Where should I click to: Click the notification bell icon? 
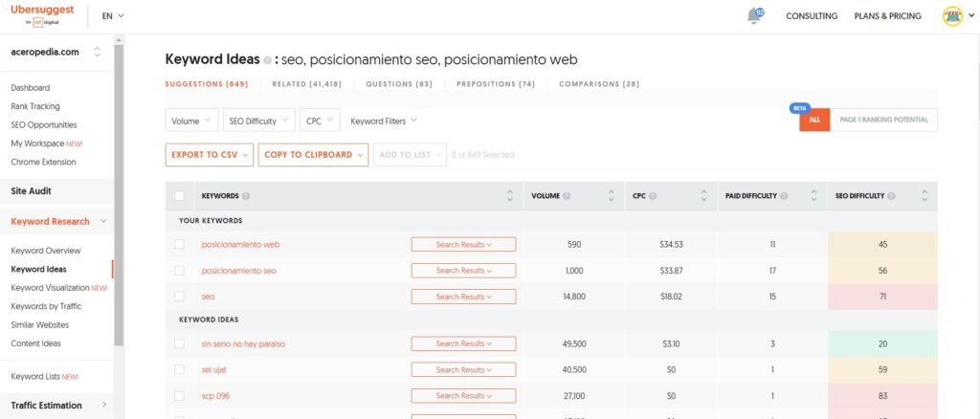[756, 16]
